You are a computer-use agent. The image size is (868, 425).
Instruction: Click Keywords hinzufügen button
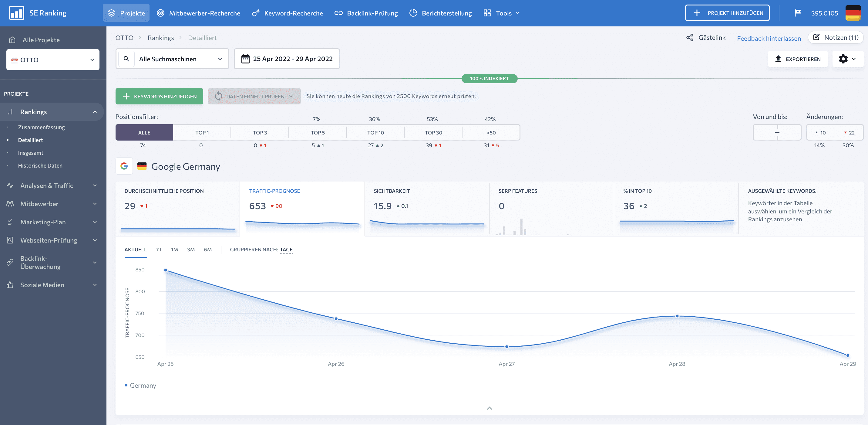159,97
